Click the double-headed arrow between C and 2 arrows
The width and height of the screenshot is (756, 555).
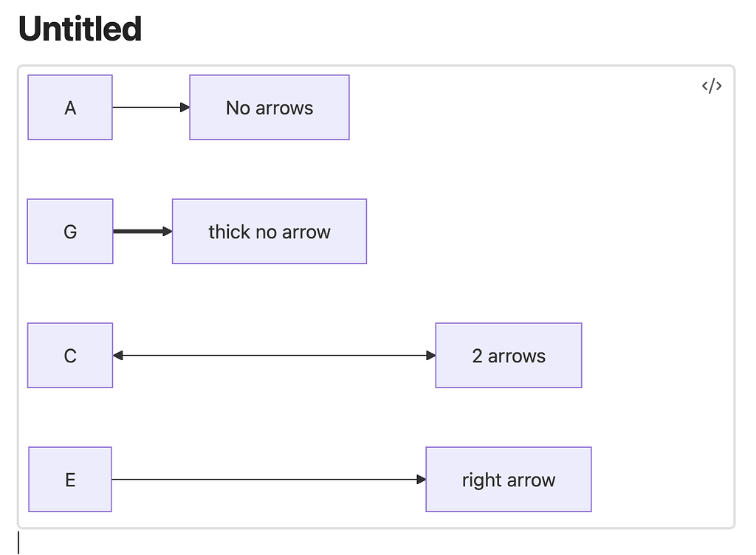[273, 355]
